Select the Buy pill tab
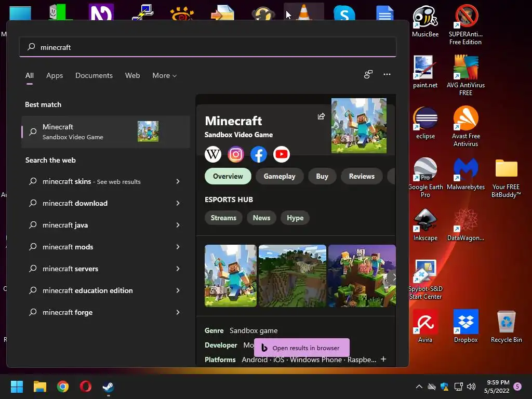The height and width of the screenshot is (399, 532). tap(322, 177)
